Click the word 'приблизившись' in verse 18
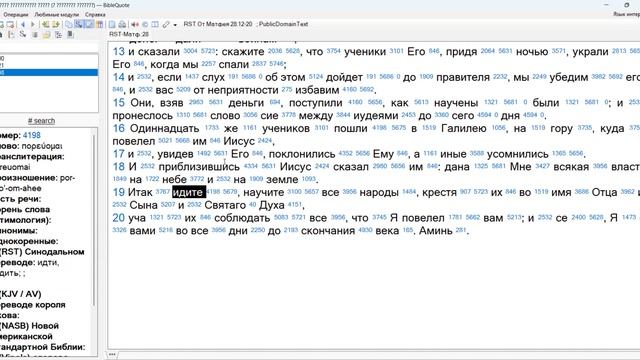640x360 pixels. (199, 167)
